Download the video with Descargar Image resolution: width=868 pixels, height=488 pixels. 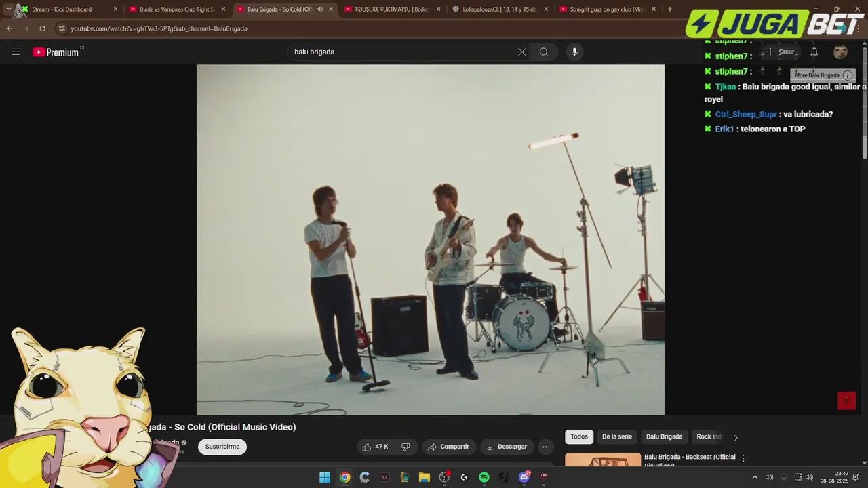pos(506,447)
